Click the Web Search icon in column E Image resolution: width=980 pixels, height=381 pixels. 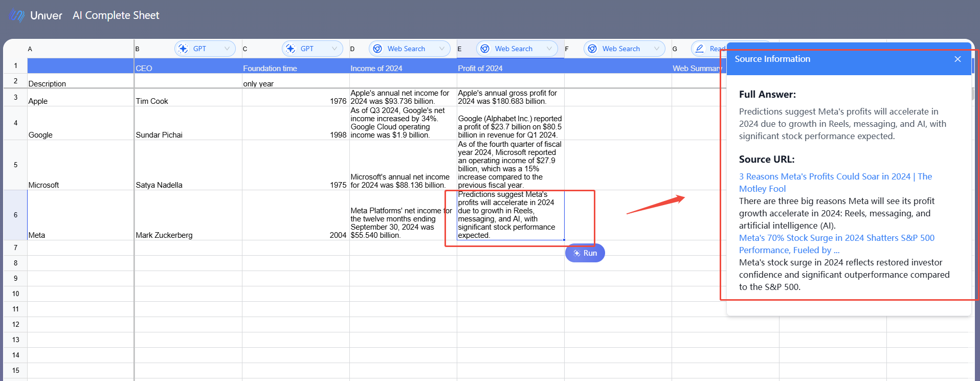click(485, 49)
